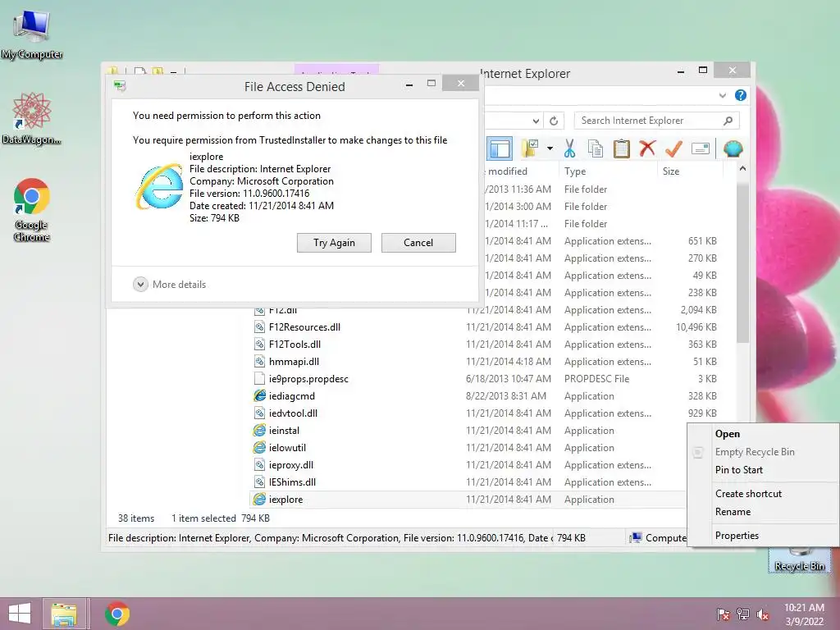Click the Cut scissors icon in toolbar
Screen dimensions: 840x630
point(569,148)
